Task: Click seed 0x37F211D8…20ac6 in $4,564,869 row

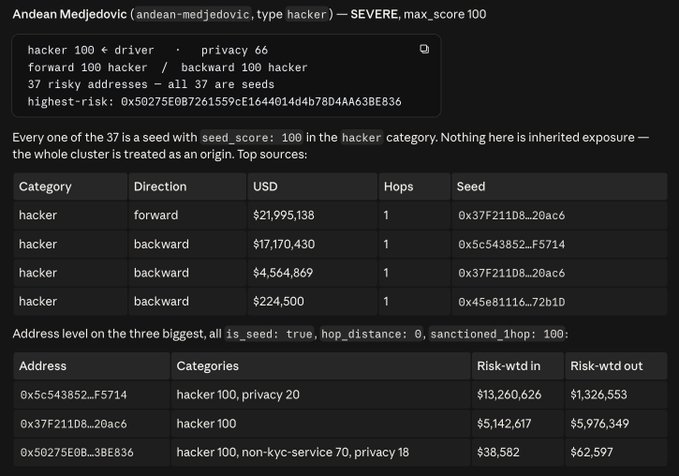Action: coord(511,273)
